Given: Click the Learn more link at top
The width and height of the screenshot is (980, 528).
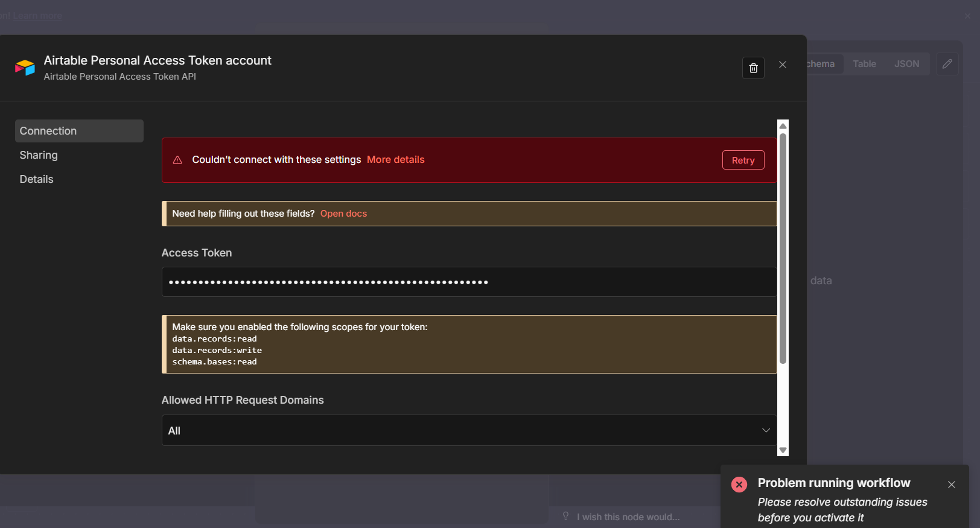Looking at the screenshot, I should [37, 16].
